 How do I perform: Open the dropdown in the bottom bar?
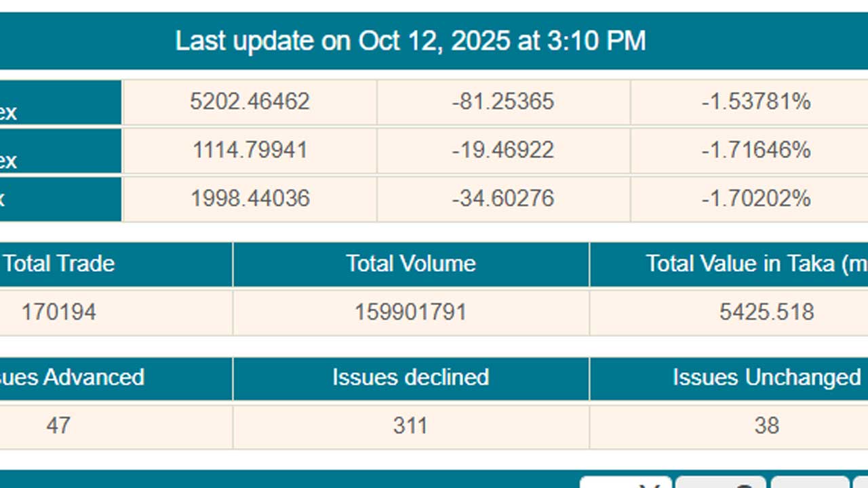tap(626, 482)
